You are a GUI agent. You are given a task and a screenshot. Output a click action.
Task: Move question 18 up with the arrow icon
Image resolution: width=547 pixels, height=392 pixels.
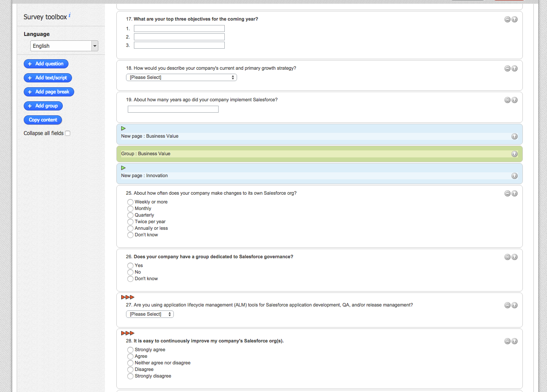click(x=515, y=68)
